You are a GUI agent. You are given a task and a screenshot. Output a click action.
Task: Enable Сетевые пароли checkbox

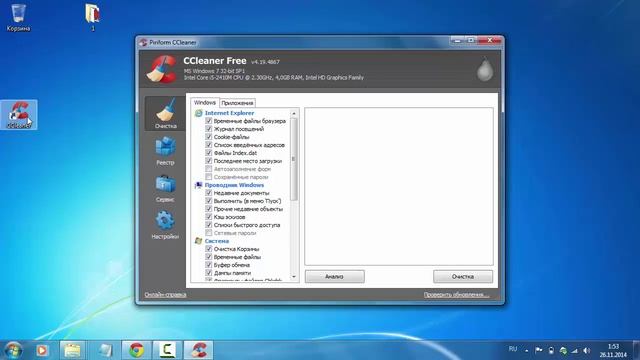tap(209, 233)
